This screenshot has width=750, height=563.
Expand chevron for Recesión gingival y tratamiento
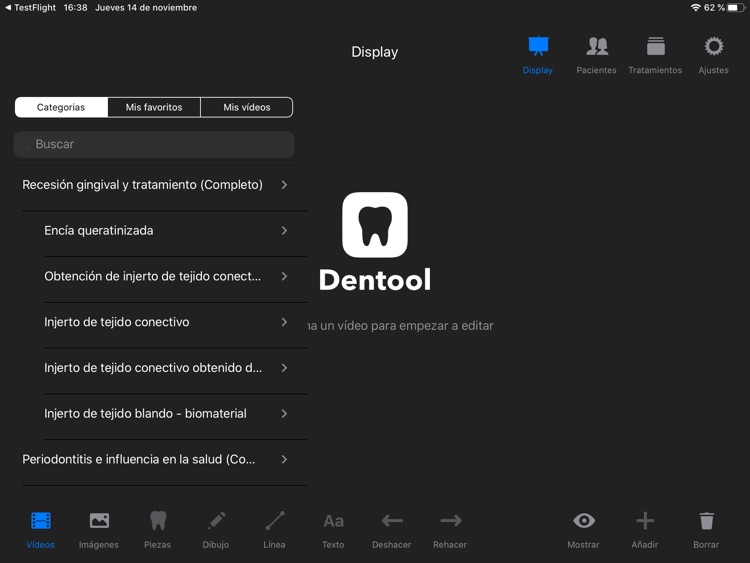[x=284, y=185]
